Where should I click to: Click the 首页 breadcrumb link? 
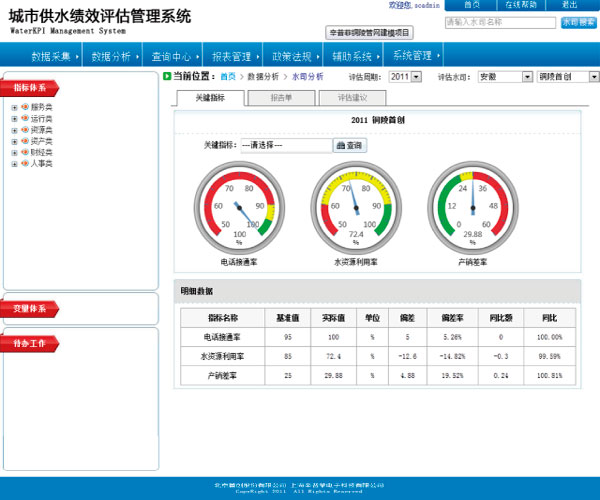click(x=229, y=76)
